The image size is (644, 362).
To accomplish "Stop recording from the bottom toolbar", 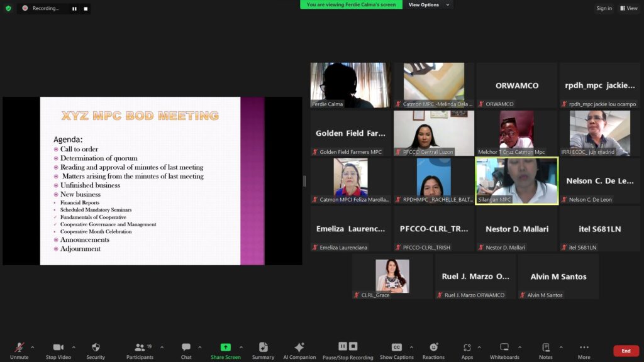I will (x=353, y=346).
